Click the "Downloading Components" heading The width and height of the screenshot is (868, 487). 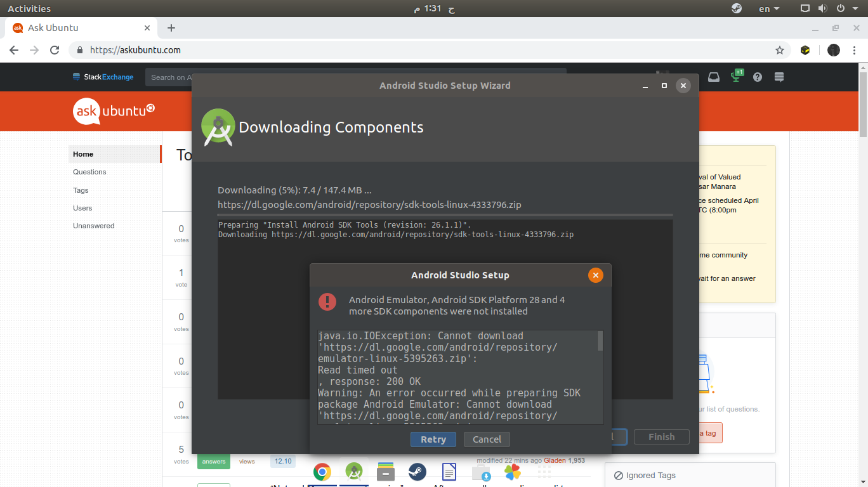331,127
